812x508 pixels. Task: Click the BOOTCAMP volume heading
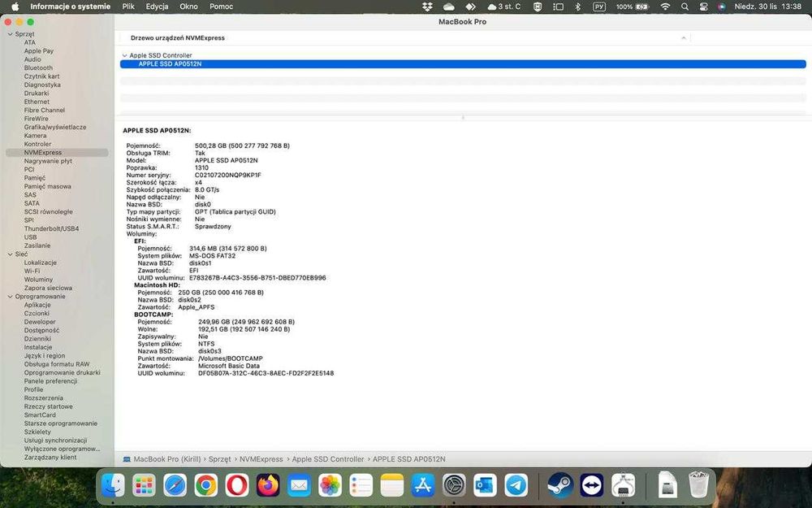tap(153, 315)
